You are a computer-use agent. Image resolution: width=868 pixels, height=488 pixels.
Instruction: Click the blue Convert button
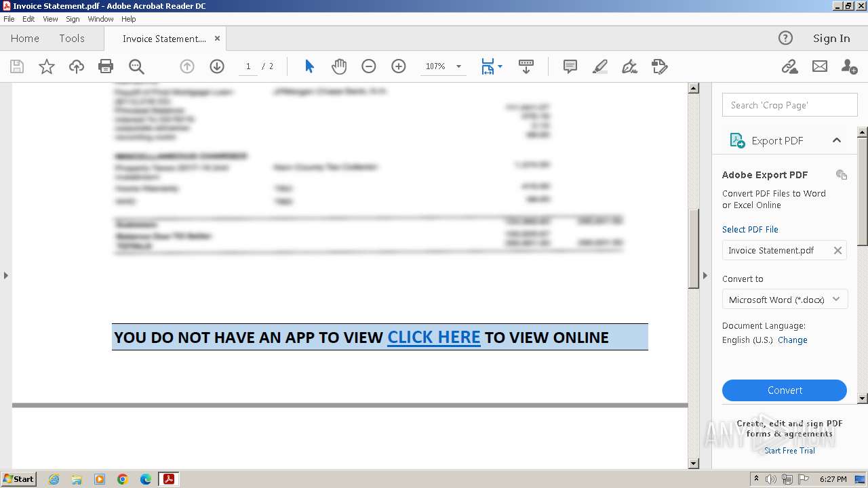785,390
